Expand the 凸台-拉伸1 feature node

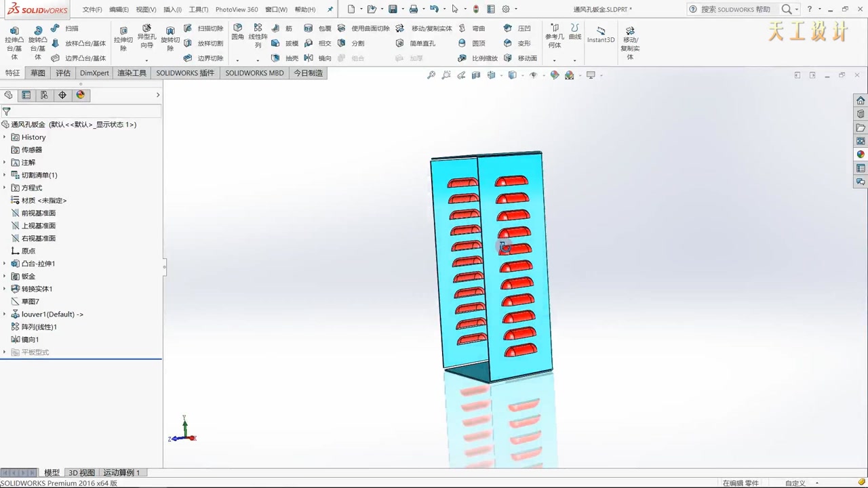tap(5, 264)
